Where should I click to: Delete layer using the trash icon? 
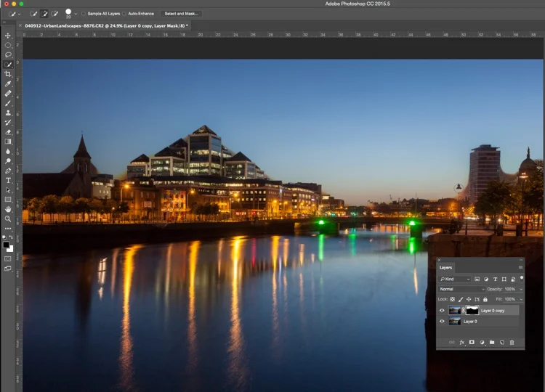point(512,343)
